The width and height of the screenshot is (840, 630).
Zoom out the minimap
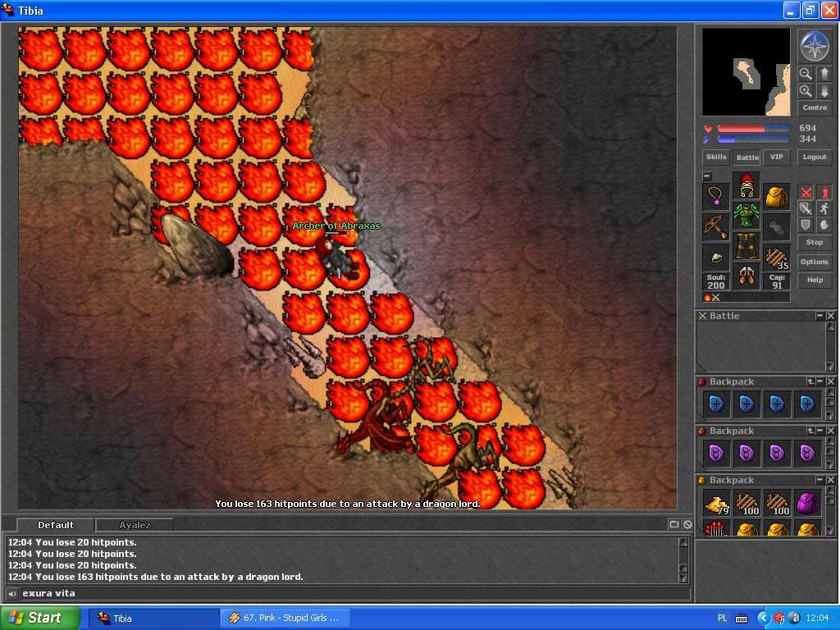point(806,74)
